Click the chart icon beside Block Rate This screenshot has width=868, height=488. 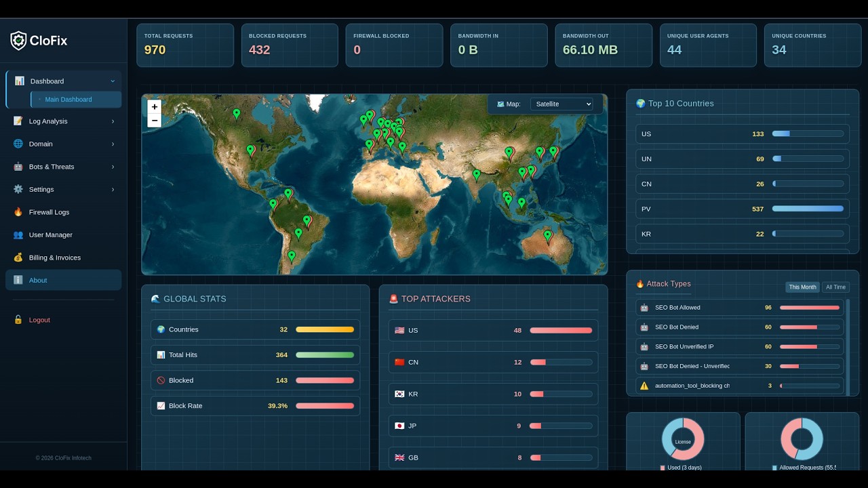(161, 405)
